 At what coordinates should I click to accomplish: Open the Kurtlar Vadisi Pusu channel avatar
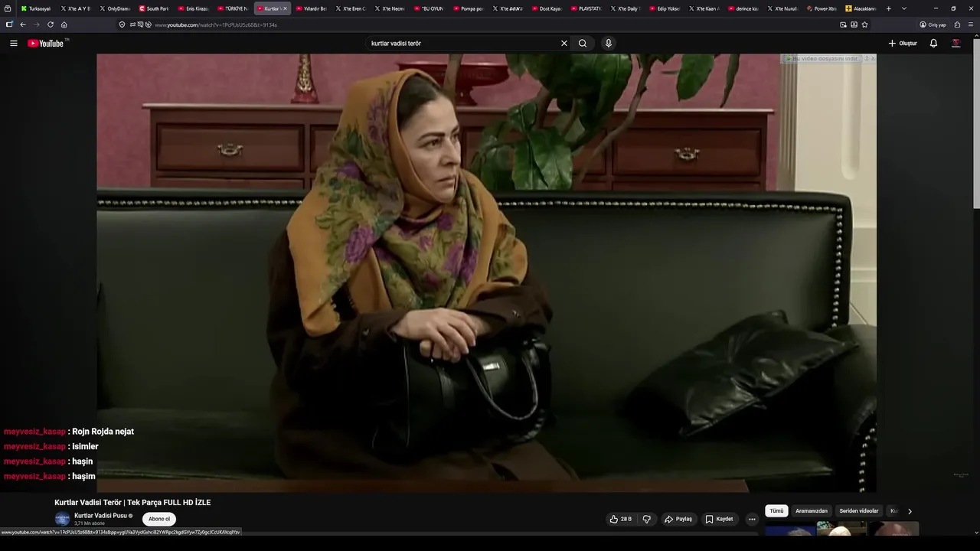click(62, 519)
